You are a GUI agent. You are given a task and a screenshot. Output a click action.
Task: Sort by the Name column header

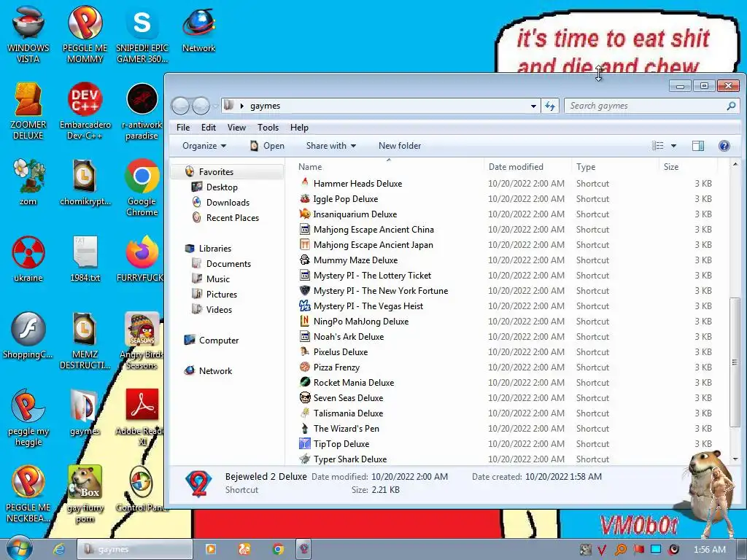389,167
